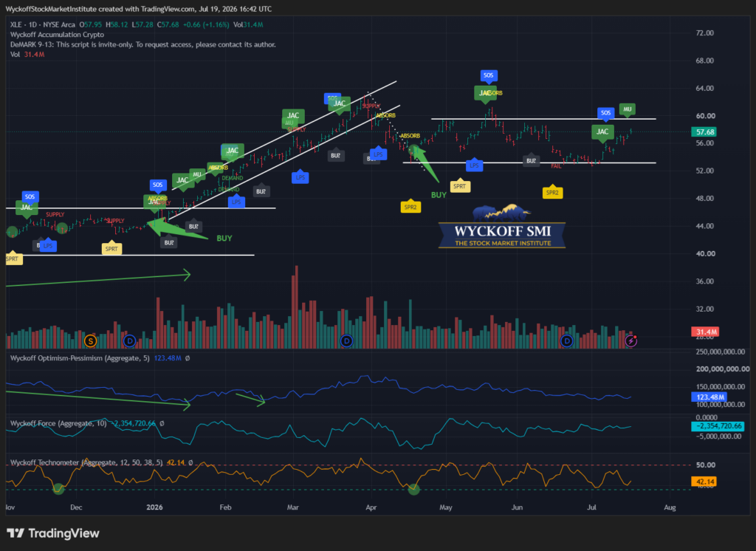Select the DeMARK 9-13 invite-only script legend
The image size is (756, 551).
[x=143, y=44]
